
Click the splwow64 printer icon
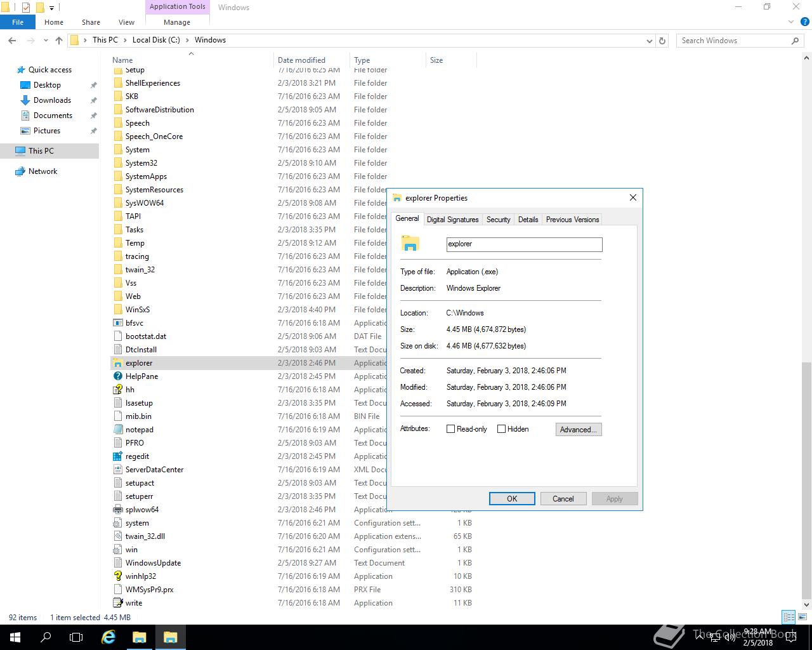pos(117,510)
